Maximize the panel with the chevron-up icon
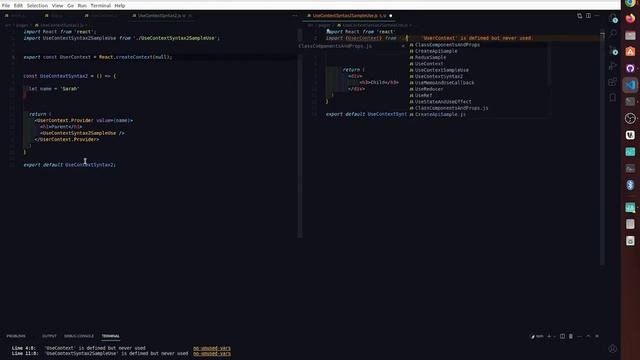Image resolution: width=640 pixels, height=360 pixels. pyautogui.click(x=588, y=336)
